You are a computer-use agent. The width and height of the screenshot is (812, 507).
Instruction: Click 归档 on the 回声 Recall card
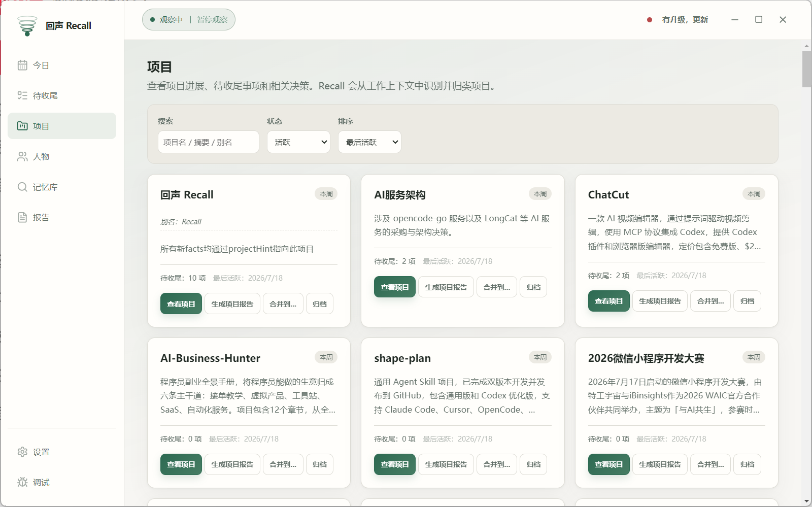[x=320, y=303]
